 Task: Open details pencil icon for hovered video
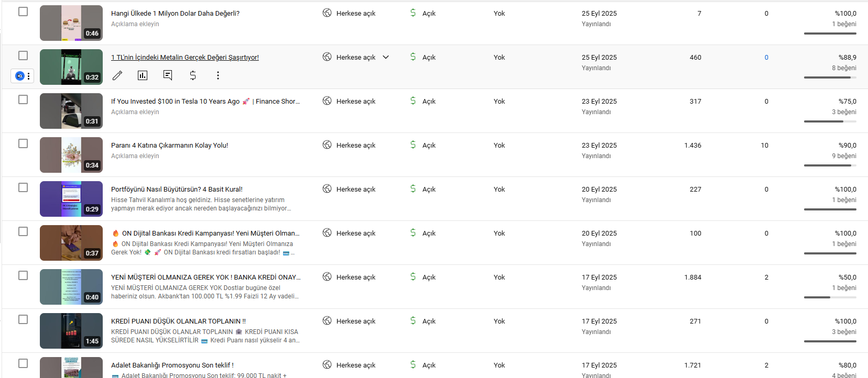pyautogui.click(x=117, y=75)
